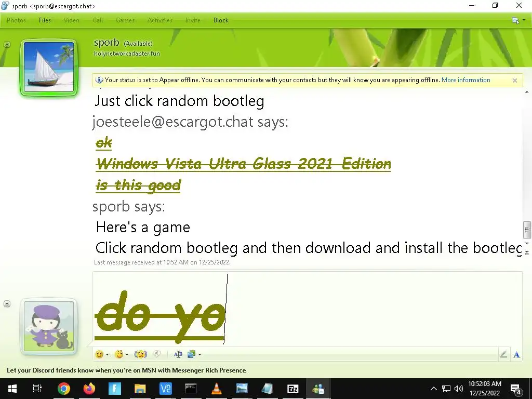The image size is (532, 399).
Task: Expand the show menu dropdown arrow
Action: click(x=524, y=20)
